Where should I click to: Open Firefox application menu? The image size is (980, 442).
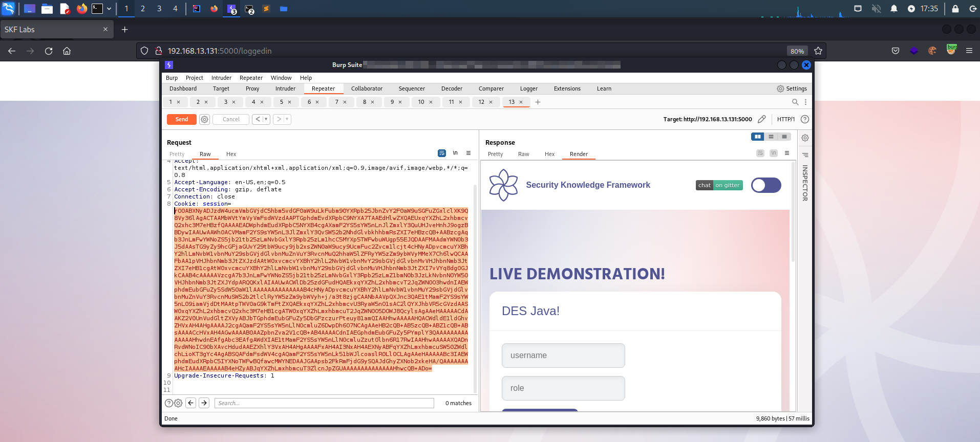tap(969, 51)
